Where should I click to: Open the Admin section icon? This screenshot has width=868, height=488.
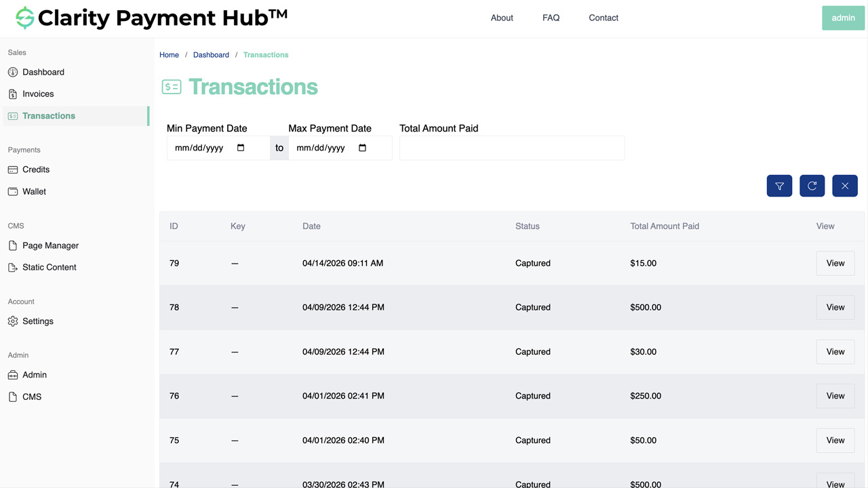coord(13,375)
